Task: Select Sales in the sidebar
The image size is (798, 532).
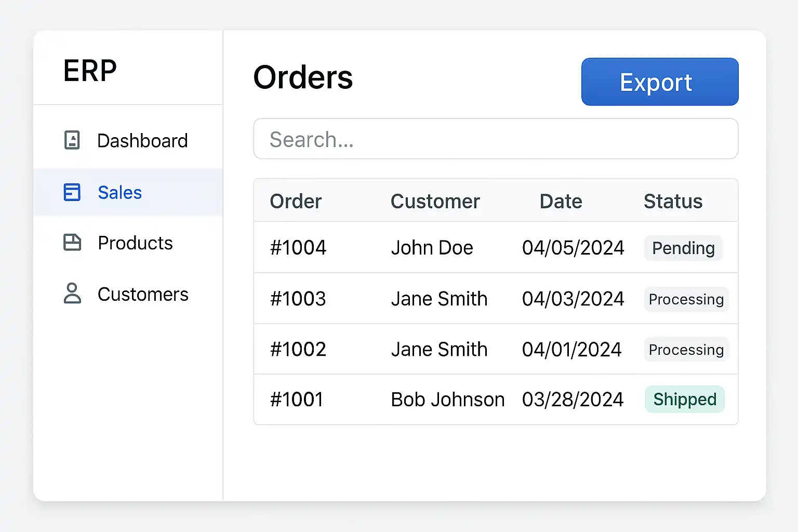Action: pos(119,193)
